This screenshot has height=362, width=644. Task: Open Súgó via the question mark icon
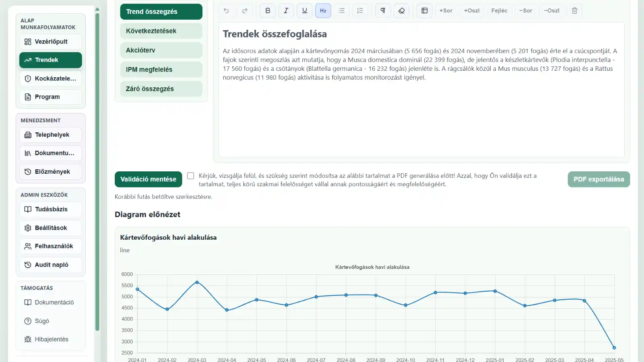coord(27,321)
